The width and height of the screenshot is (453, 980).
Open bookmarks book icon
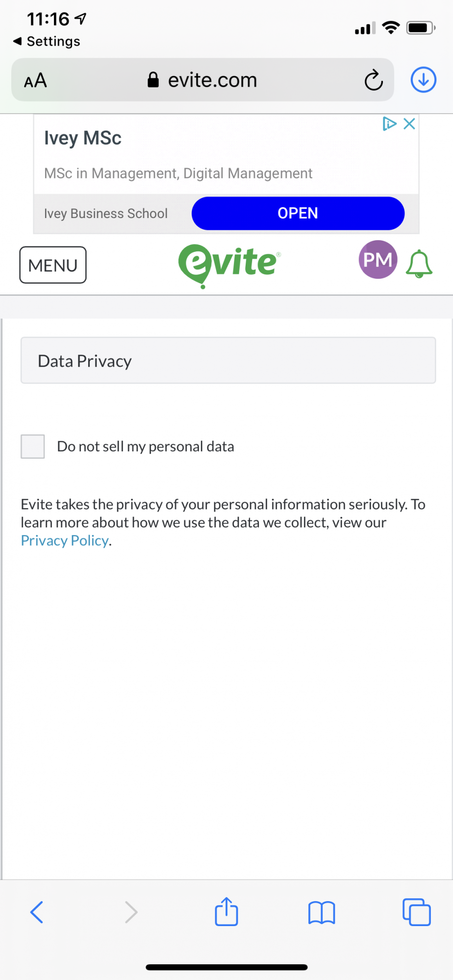pyautogui.click(x=322, y=912)
